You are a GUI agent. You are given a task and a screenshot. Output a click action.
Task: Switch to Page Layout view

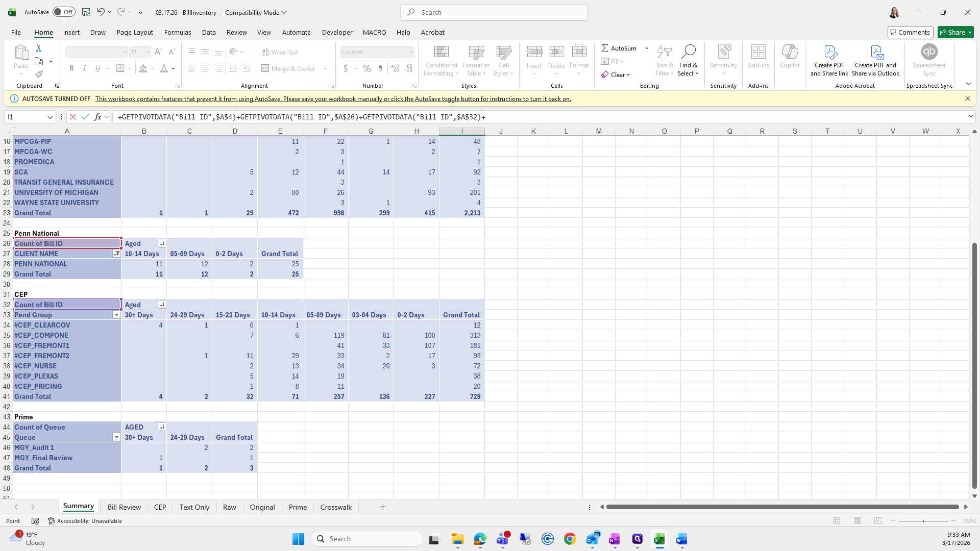(x=857, y=521)
